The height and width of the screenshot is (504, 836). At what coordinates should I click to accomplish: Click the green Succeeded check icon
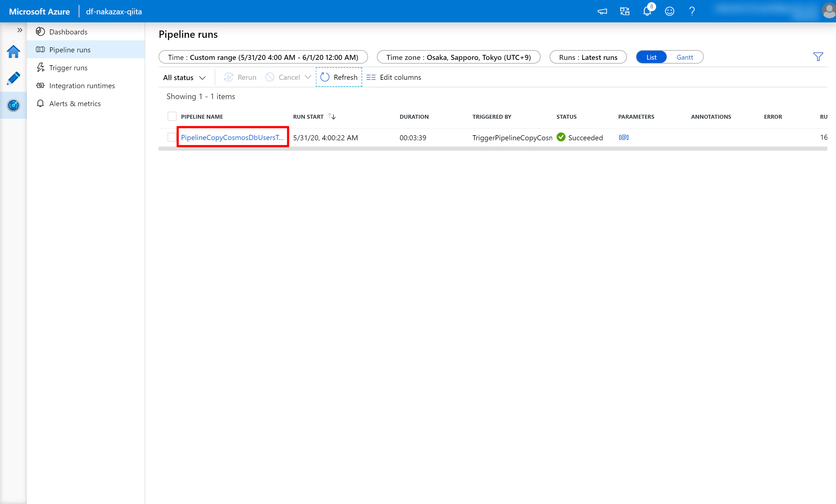pyautogui.click(x=561, y=137)
